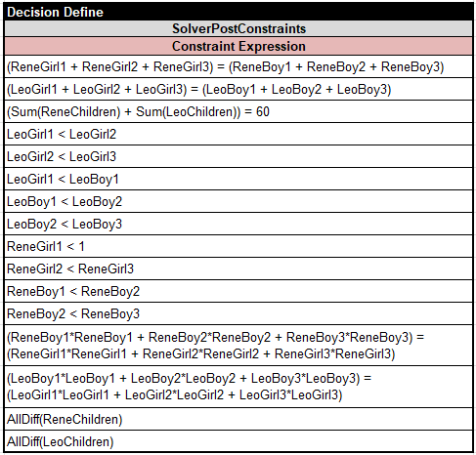Click the AllDiff(LeoChildren) row
Screen dimensions: 476x455
(x=238, y=441)
